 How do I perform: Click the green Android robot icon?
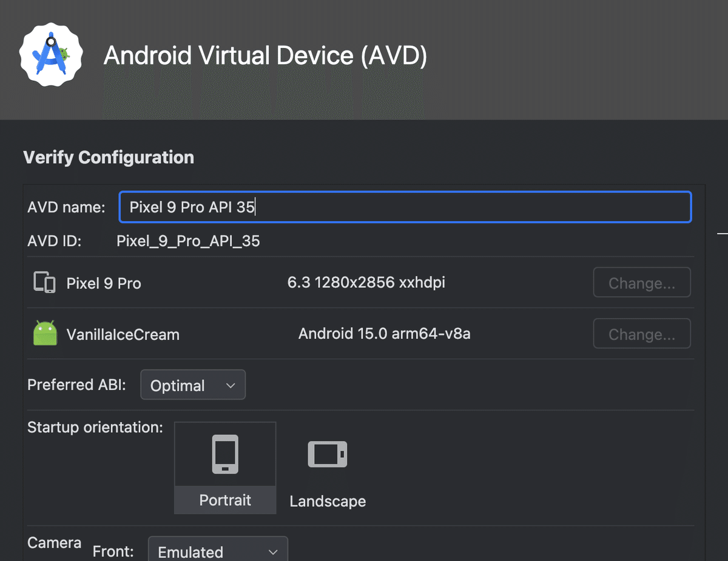coord(45,333)
